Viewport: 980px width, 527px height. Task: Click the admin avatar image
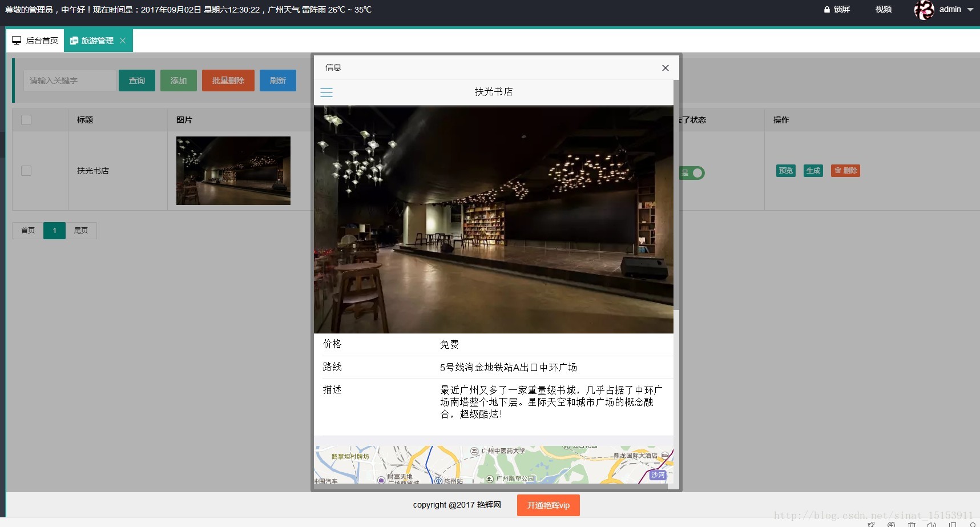[x=924, y=10]
